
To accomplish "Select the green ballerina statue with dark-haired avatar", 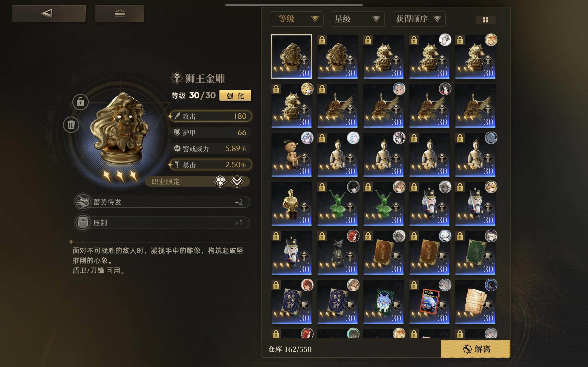I will pos(337,204).
